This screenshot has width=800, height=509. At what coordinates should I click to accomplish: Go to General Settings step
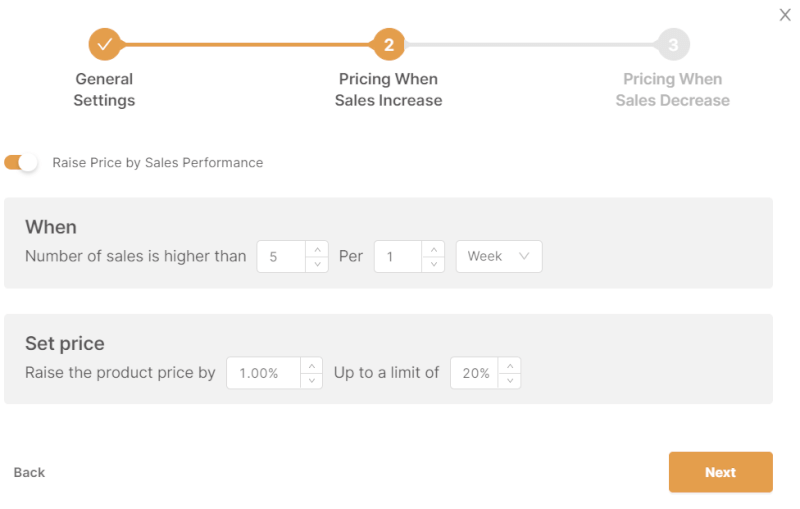point(104,90)
